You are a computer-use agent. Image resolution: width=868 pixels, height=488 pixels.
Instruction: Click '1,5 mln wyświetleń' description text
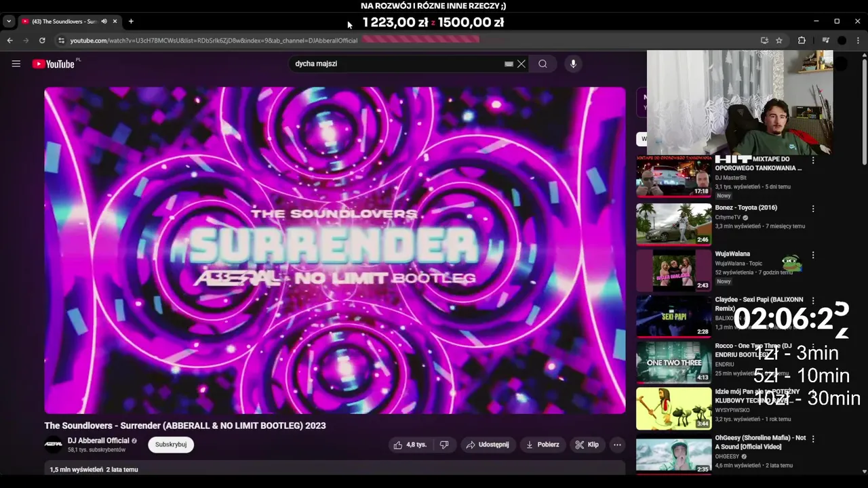click(x=77, y=469)
